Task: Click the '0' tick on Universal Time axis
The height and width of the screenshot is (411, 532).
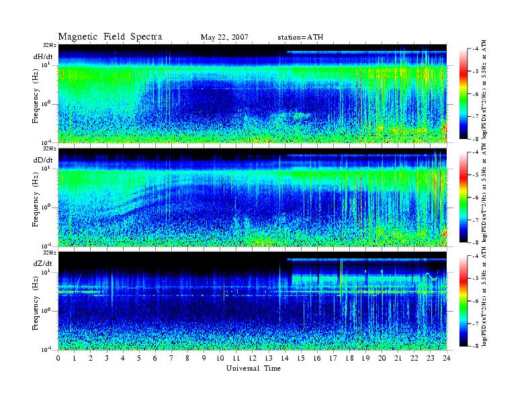Action: coord(58,358)
